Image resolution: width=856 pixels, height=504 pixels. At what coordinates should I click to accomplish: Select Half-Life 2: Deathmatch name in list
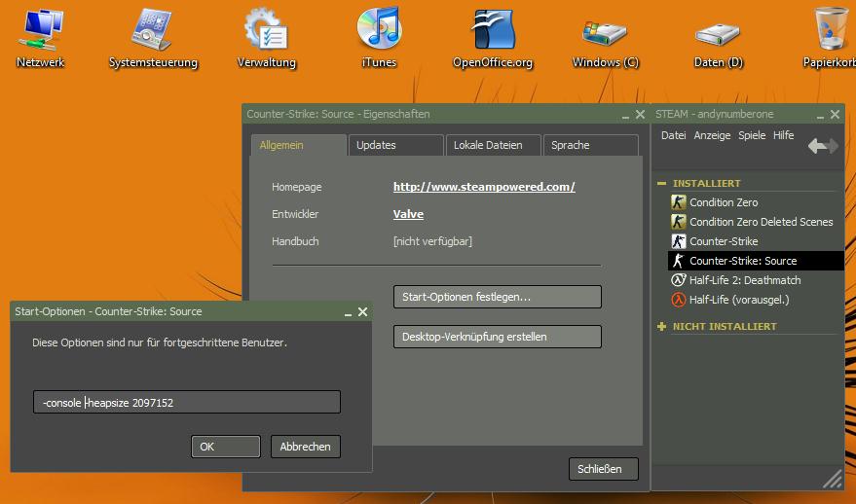coord(745,280)
